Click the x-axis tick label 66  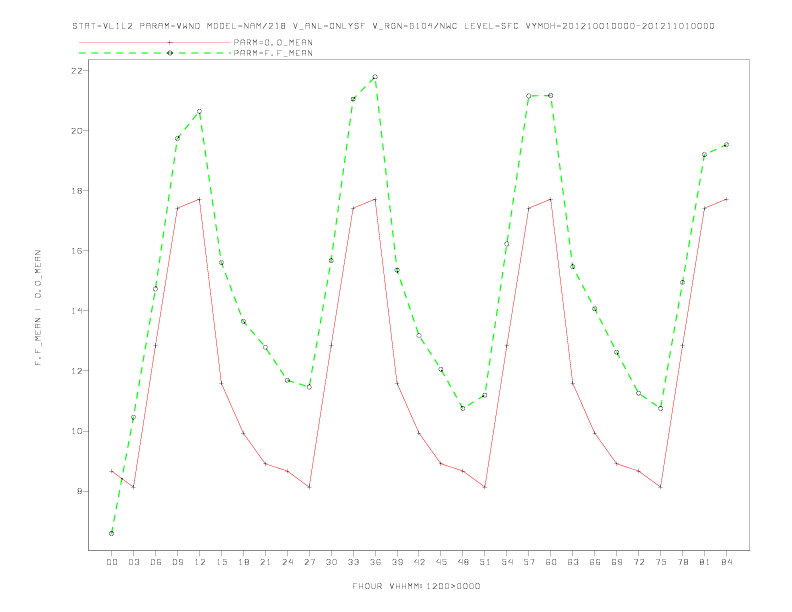pos(595,562)
